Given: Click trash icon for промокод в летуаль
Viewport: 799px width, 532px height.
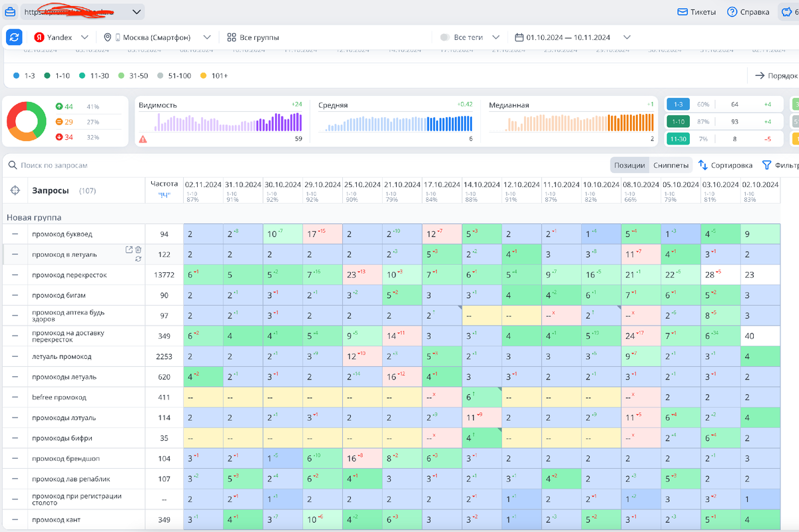Looking at the screenshot, I should click(138, 250).
